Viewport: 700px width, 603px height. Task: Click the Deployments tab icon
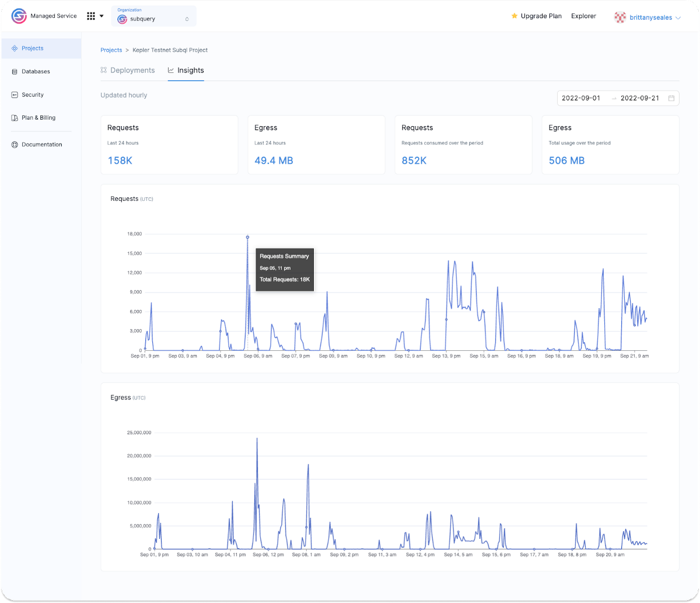[104, 70]
